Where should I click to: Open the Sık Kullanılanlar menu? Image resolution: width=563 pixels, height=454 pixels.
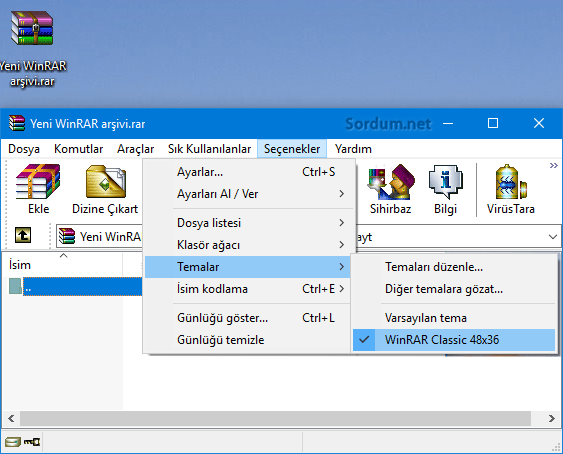click(209, 149)
